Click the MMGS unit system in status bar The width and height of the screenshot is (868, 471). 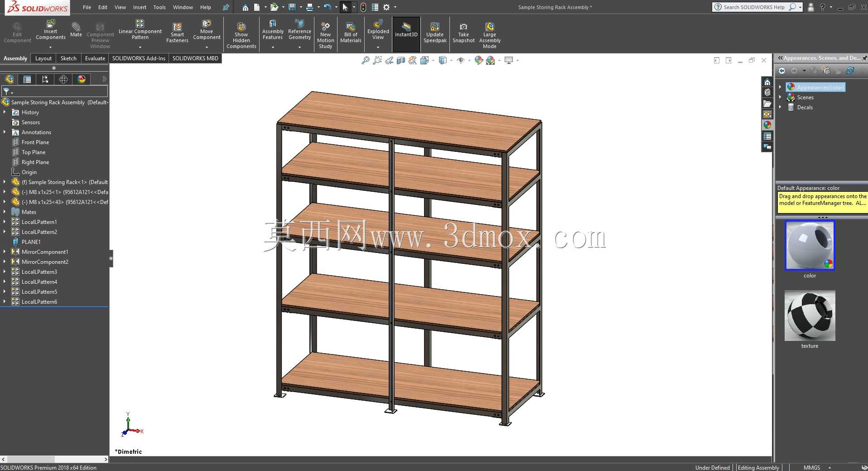(x=812, y=467)
